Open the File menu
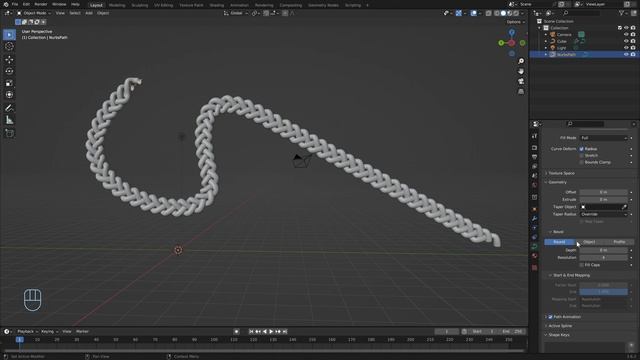The width and height of the screenshot is (640, 360). pos(15,4)
